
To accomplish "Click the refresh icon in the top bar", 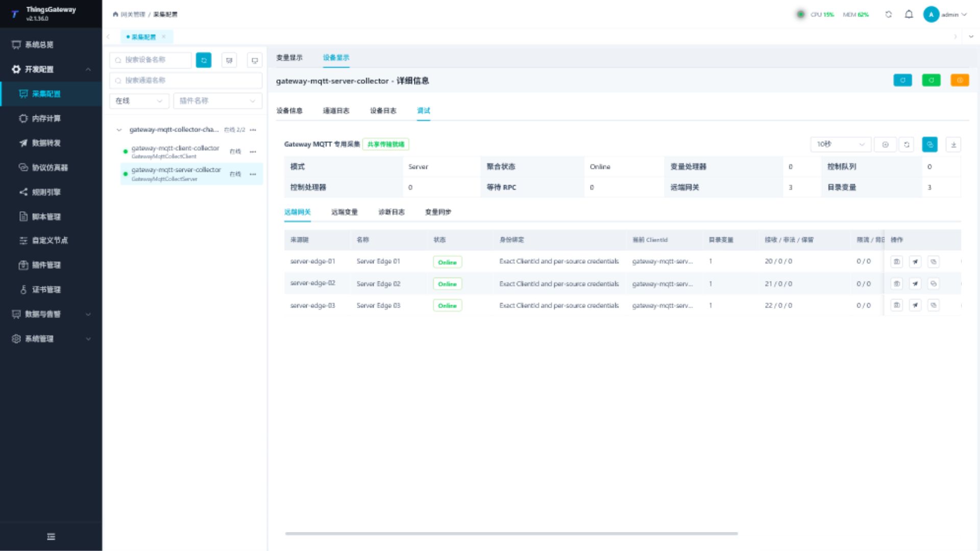I will pos(889,14).
